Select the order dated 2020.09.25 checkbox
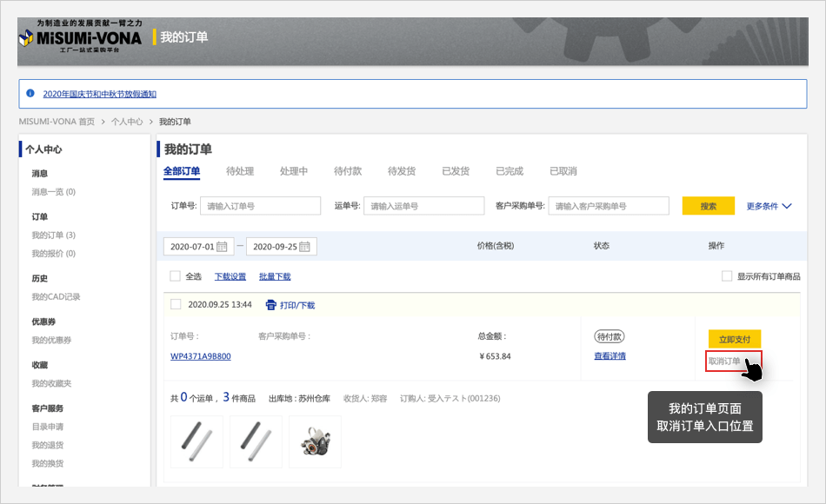 coord(175,304)
